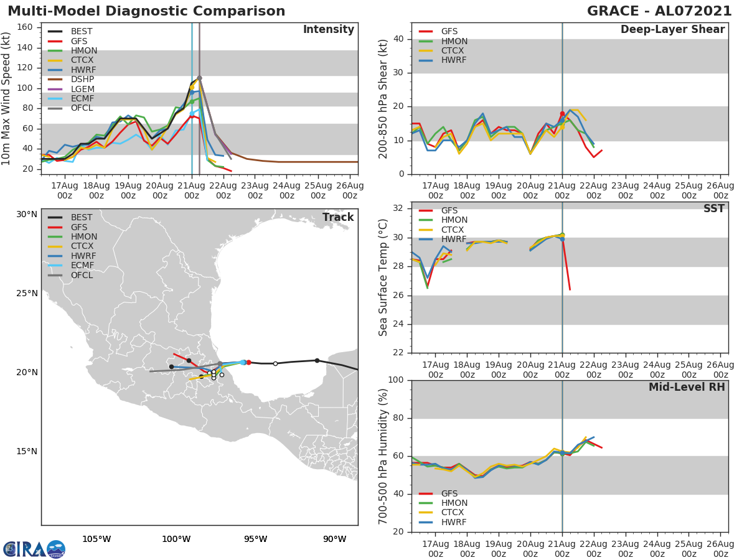Click the Mid-Level RH panel title
Screen dimensions: 747x560
pyautogui.click(x=687, y=387)
